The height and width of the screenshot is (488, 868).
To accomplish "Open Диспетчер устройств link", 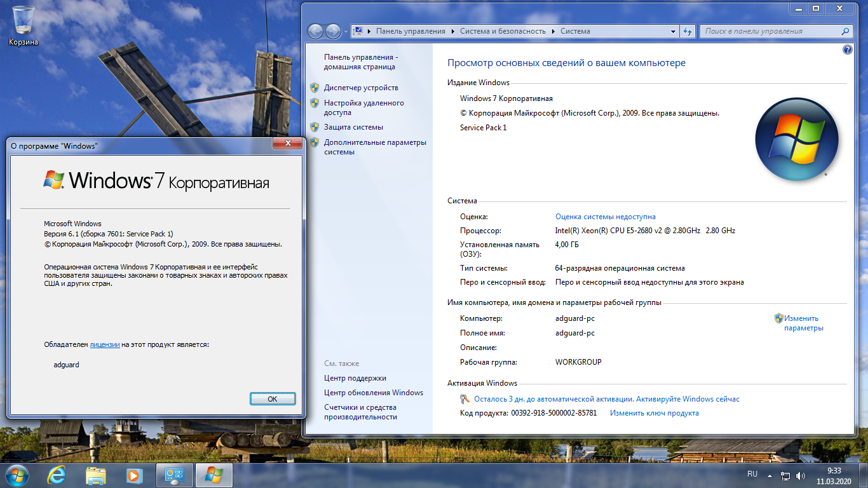I will coord(361,88).
